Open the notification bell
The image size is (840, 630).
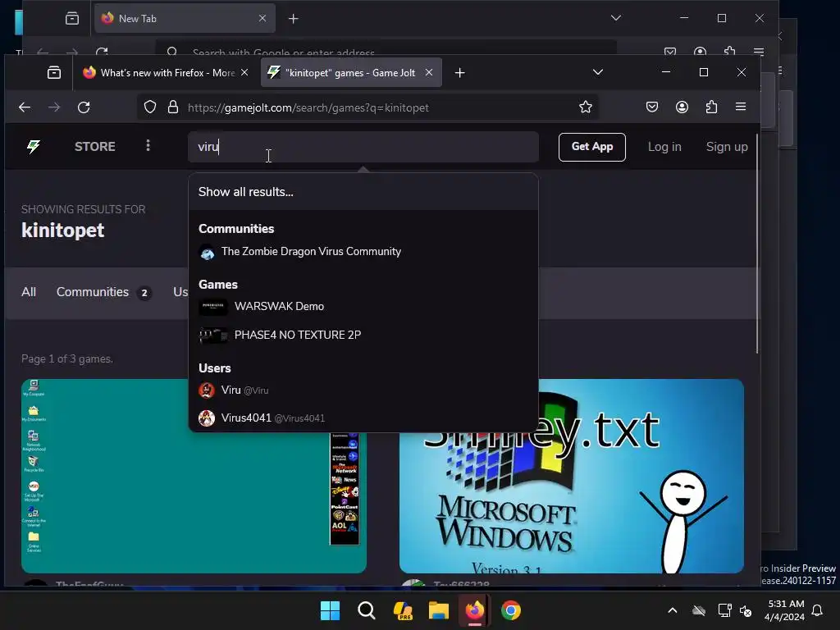817,610
